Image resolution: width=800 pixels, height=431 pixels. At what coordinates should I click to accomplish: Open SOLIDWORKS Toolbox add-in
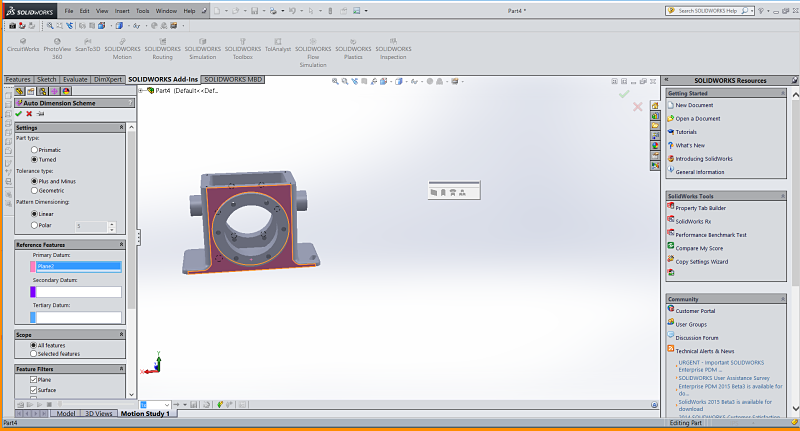(x=243, y=48)
